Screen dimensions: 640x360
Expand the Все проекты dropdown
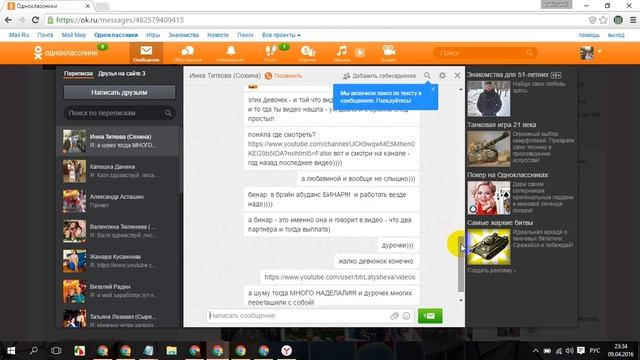click(281, 35)
